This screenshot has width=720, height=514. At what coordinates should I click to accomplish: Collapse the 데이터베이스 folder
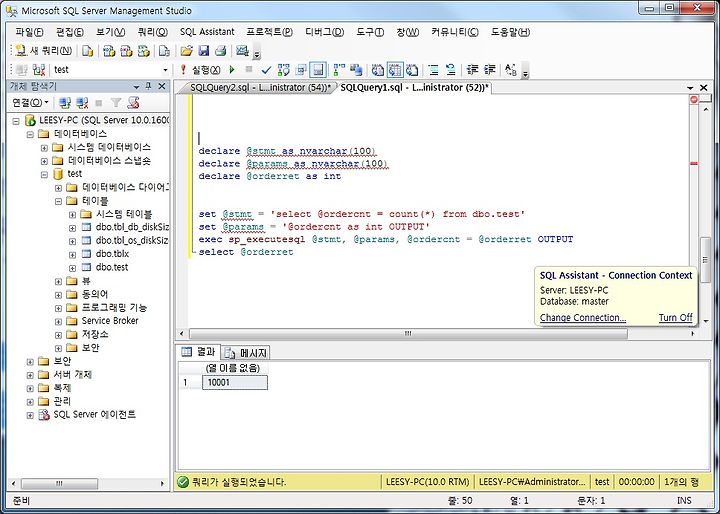tap(30, 135)
